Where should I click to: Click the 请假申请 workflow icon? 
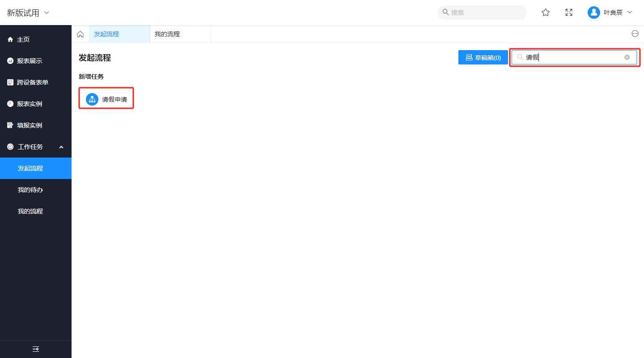click(92, 99)
